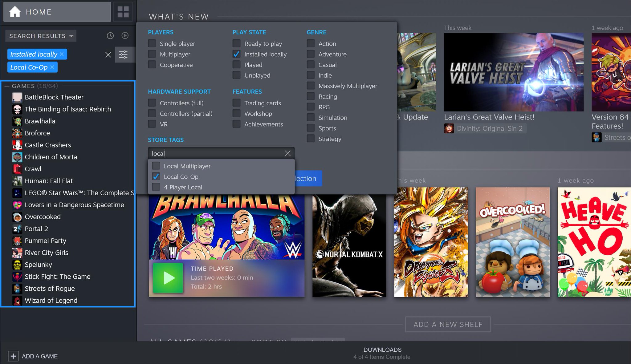Toggle the advanced filters sliders icon
The height and width of the screenshot is (364, 631).
point(123,55)
